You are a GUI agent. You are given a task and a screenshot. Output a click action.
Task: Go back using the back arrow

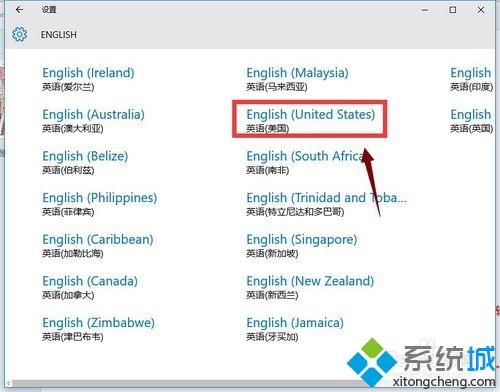tap(19, 10)
